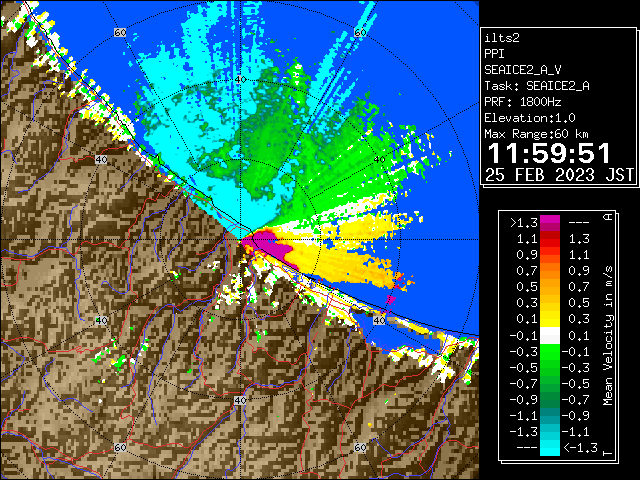Click the '60' ring label in the northeast
The image size is (640, 480).
(x=360, y=32)
